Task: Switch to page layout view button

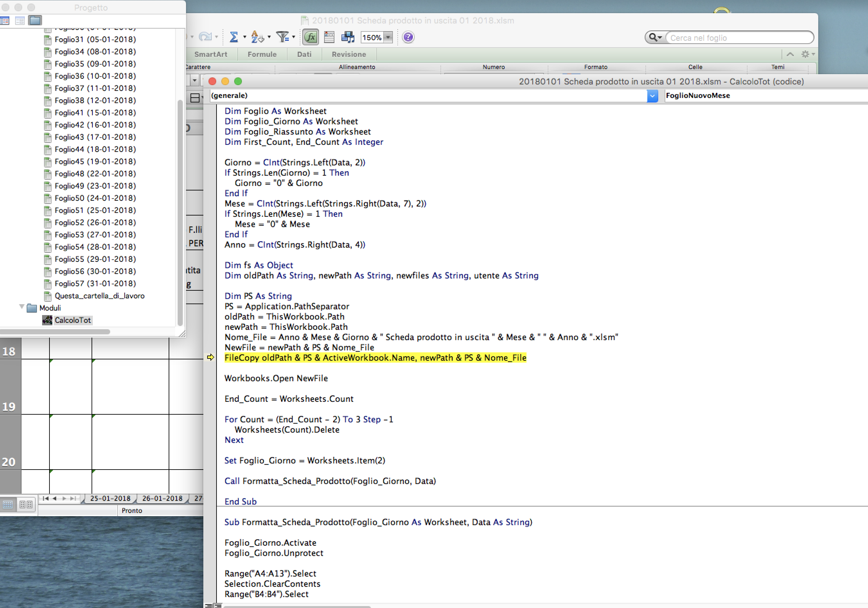Action: [26, 504]
